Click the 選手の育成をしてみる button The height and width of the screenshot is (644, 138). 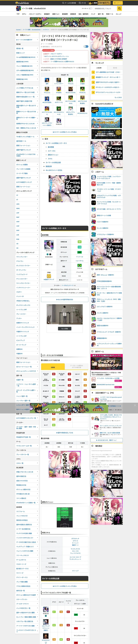pos(65,433)
